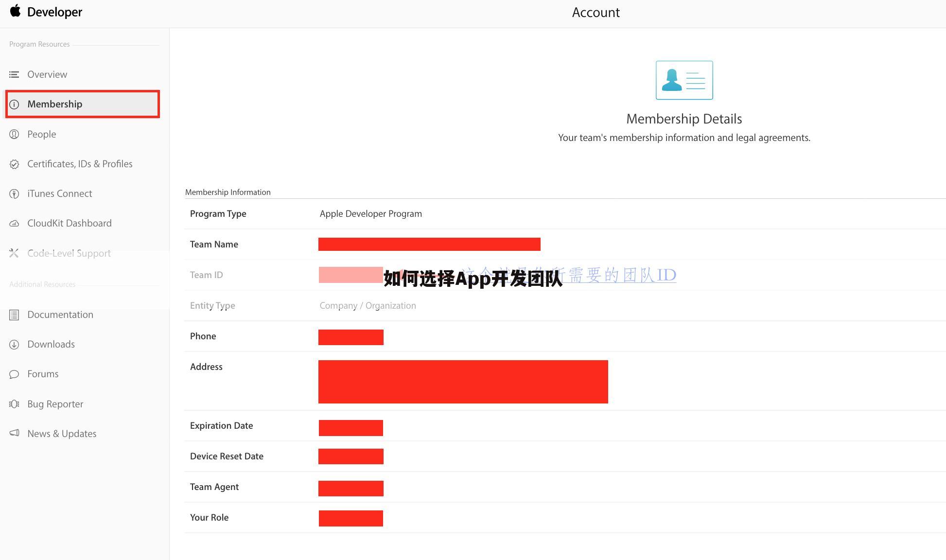Click the CloudKit cloud icon
The height and width of the screenshot is (560, 946).
pyautogui.click(x=14, y=224)
